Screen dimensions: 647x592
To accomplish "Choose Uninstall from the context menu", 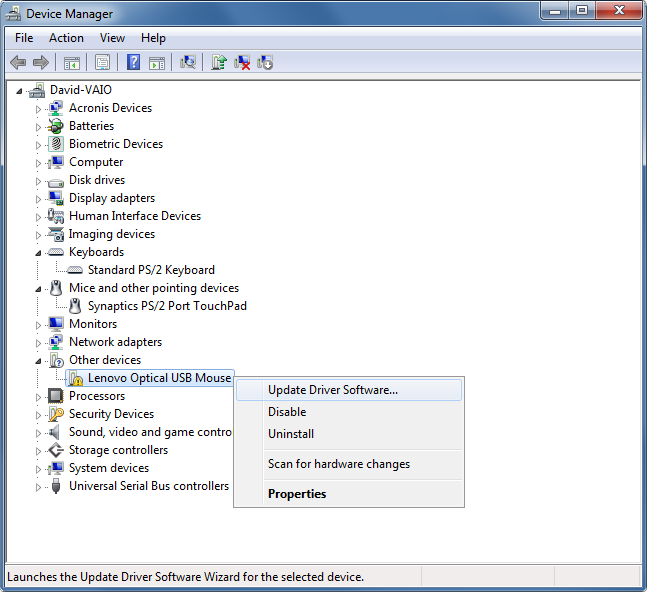I will (349, 434).
